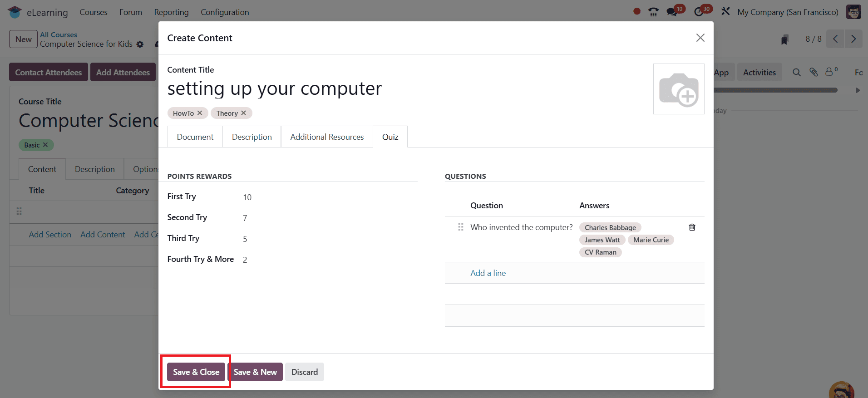Open the Document tab
868x398 pixels.
coord(195,137)
